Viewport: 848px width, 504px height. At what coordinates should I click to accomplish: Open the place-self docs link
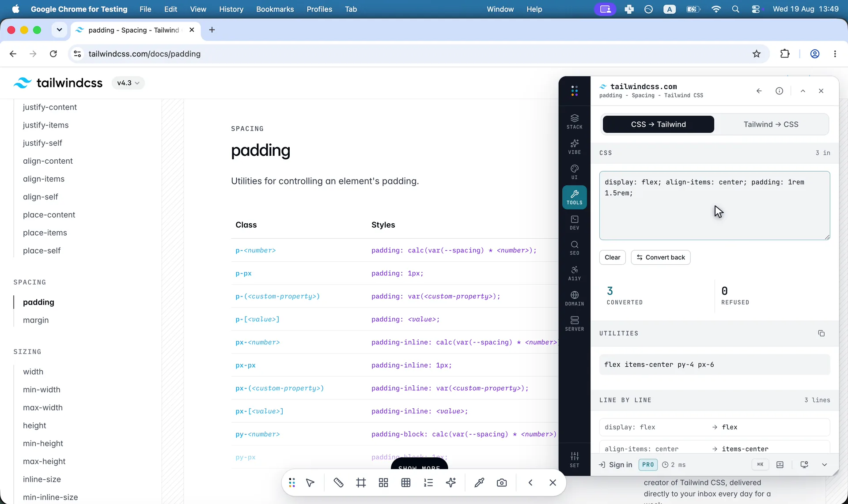[x=42, y=251]
